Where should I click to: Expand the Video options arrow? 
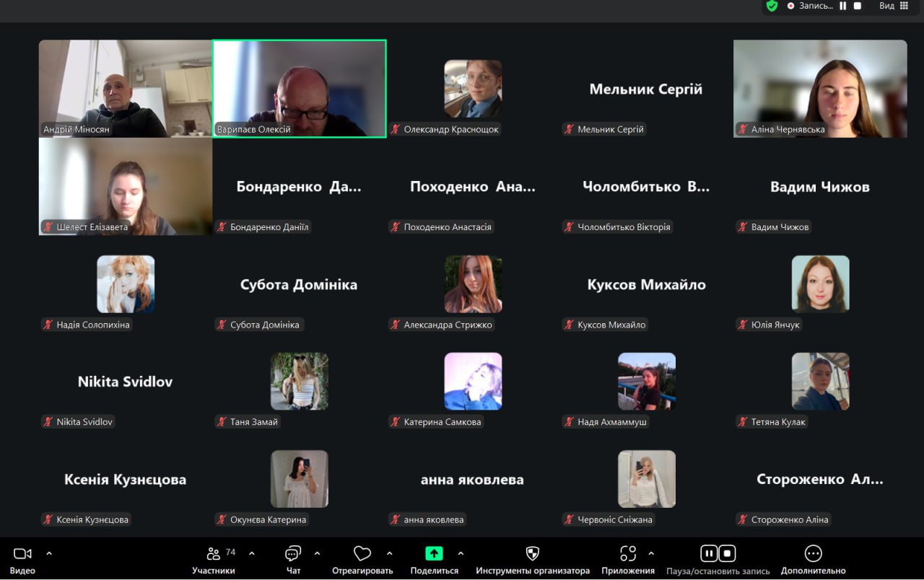pyautogui.click(x=49, y=554)
